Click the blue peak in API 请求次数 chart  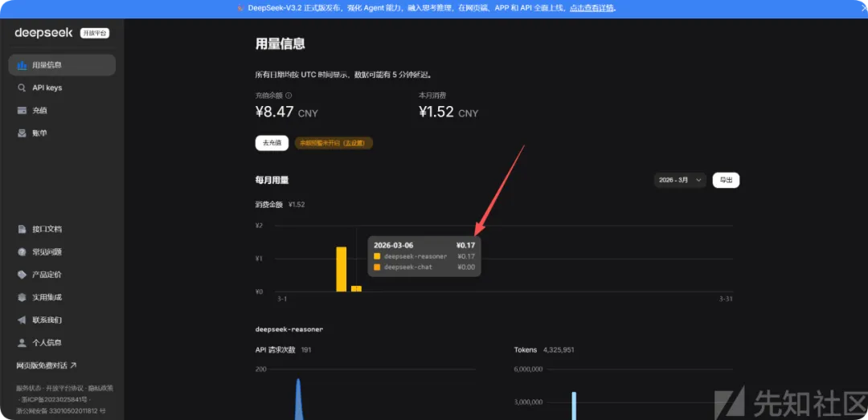(x=298, y=398)
